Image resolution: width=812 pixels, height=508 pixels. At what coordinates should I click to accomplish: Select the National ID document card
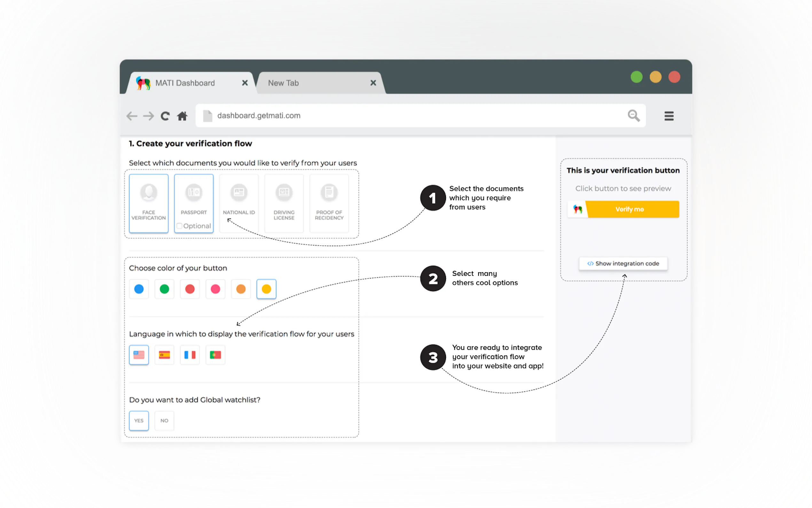(239, 203)
